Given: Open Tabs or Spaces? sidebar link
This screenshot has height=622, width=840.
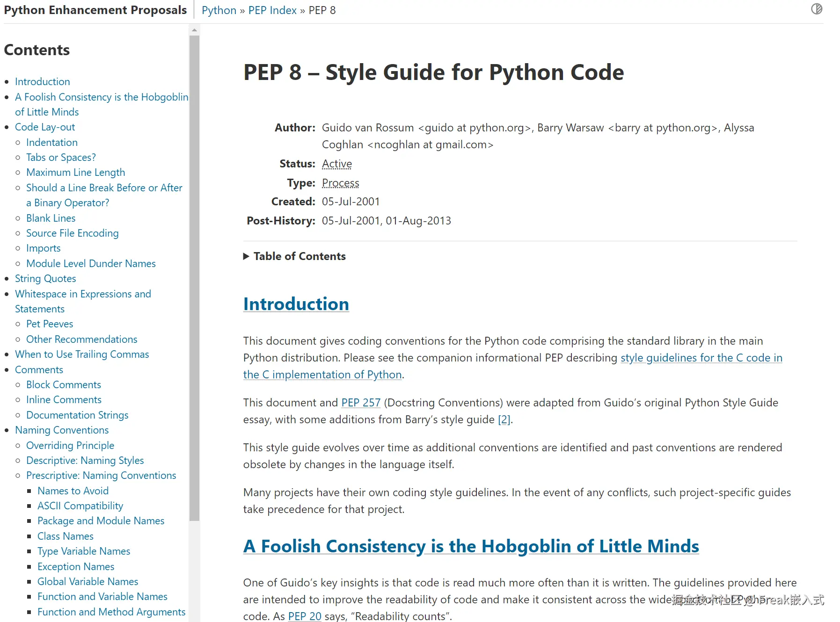Looking at the screenshot, I should coord(61,157).
